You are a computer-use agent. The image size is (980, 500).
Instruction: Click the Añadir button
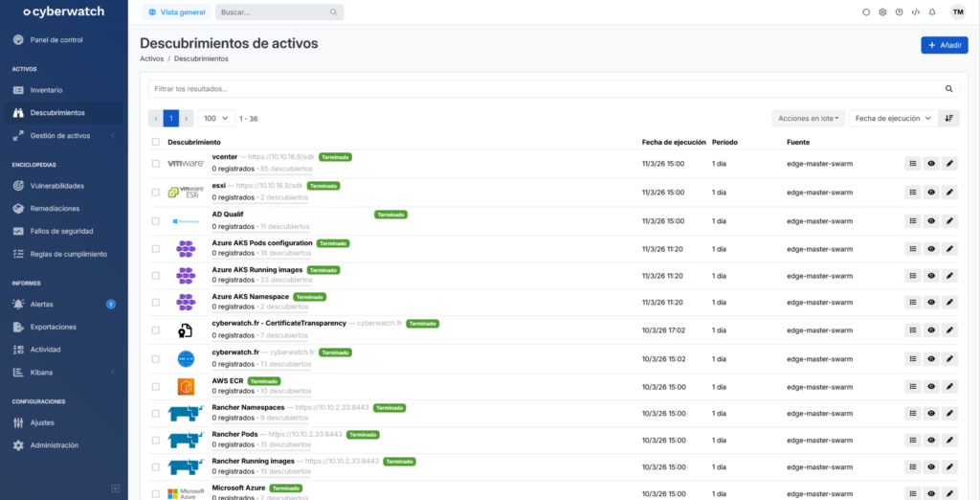coord(944,45)
